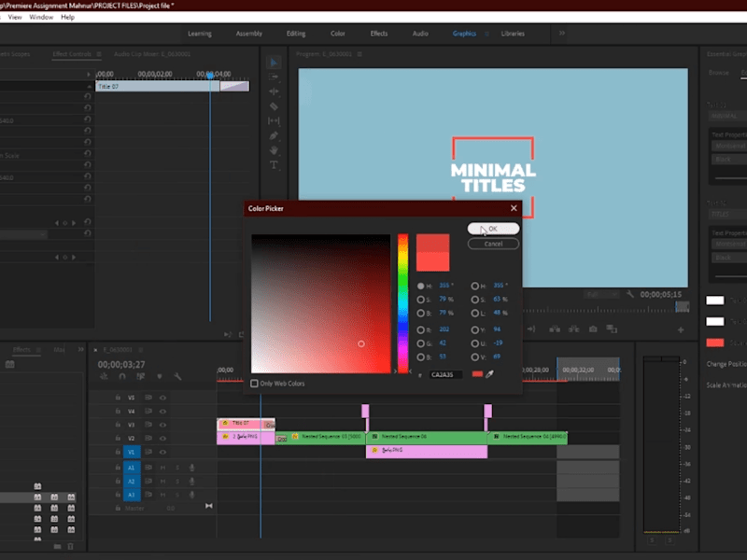Pick a color with the eyedropper in Color Picker
This screenshot has height=560, width=747.
click(x=489, y=374)
